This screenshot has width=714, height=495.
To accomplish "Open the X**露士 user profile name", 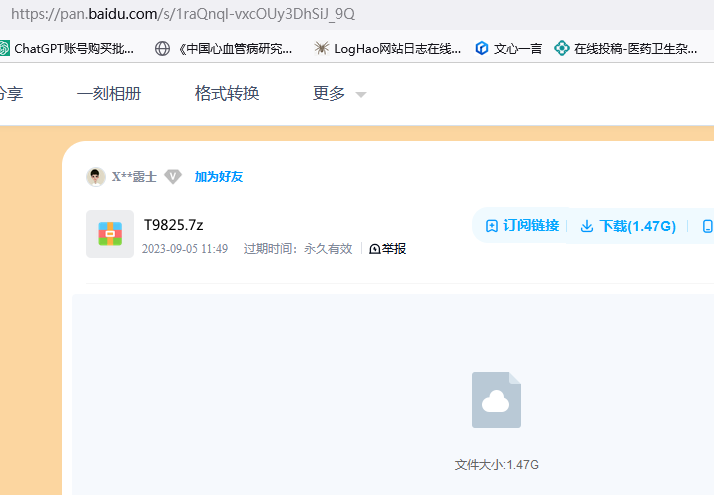I will [x=134, y=177].
